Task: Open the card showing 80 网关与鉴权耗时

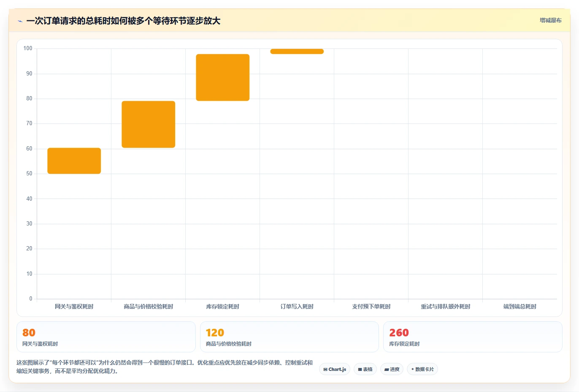Action: [106, 337]
